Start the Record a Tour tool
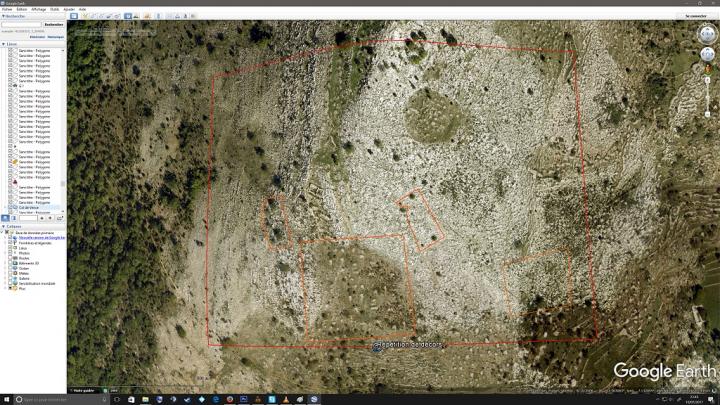Screen dimensions: 720x405 click(x=117, y=16)
